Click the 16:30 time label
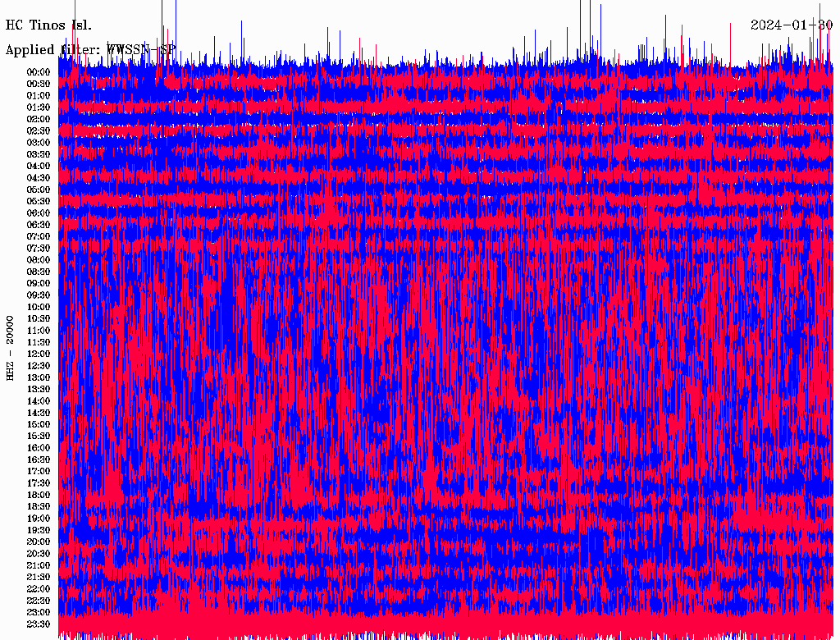Screen dimensions: 840x640 click(39, 460)
